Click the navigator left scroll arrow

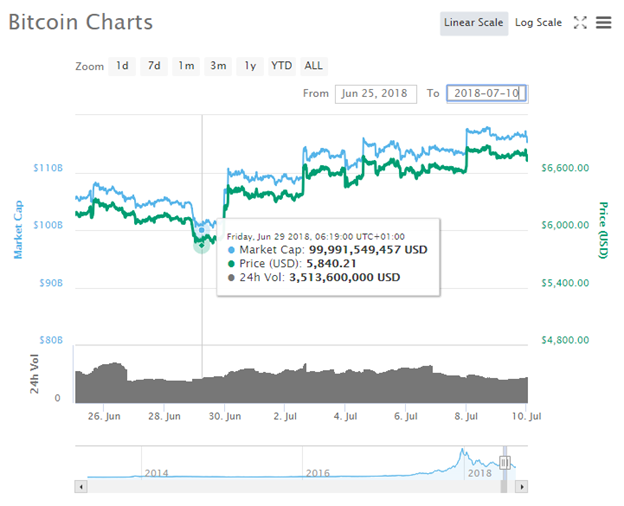[x=80, y=486]
